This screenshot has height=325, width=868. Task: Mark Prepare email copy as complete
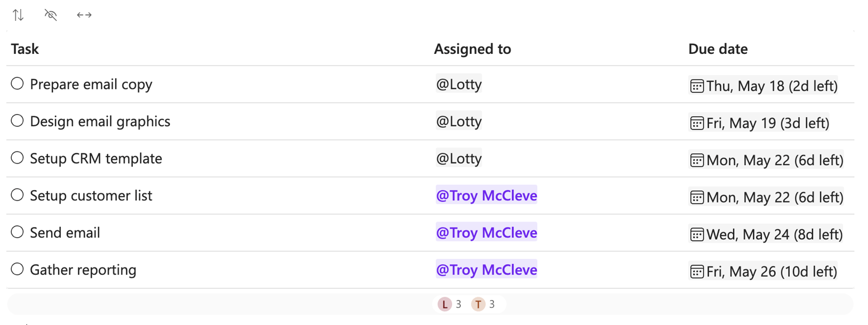(18, 84)
